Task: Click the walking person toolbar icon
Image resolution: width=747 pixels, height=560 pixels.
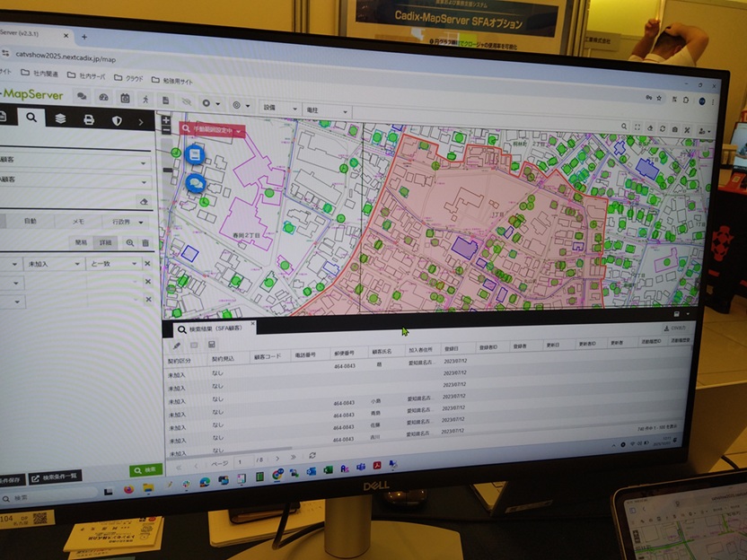Action: coord(145,99)
